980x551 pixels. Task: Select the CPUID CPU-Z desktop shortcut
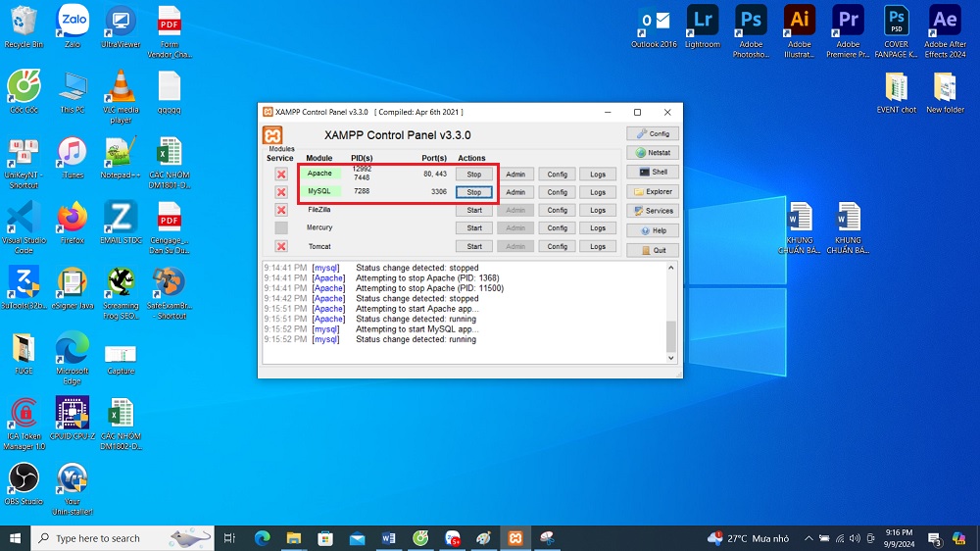point(73,418)
